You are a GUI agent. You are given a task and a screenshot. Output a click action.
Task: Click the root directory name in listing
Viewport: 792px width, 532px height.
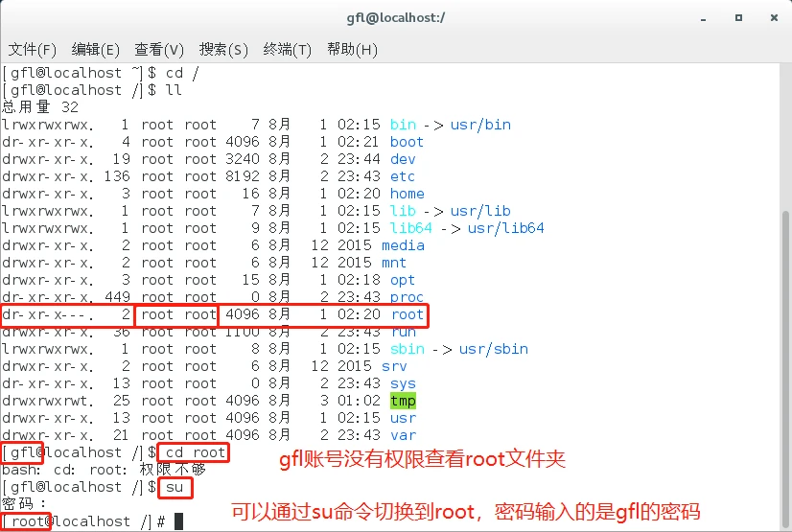[x=407, y=314]
